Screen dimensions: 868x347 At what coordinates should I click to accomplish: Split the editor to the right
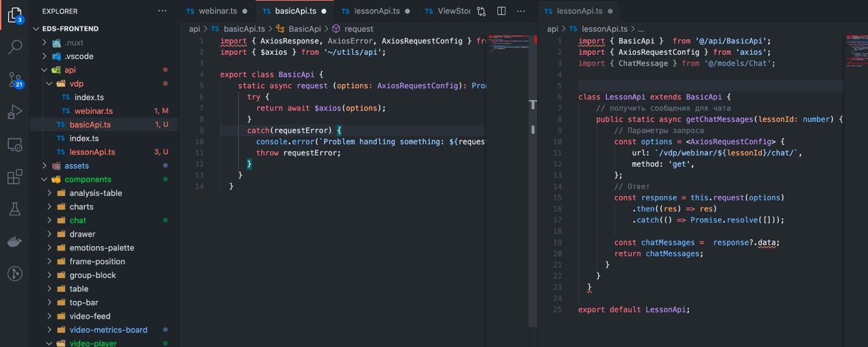tap(501, 12)
